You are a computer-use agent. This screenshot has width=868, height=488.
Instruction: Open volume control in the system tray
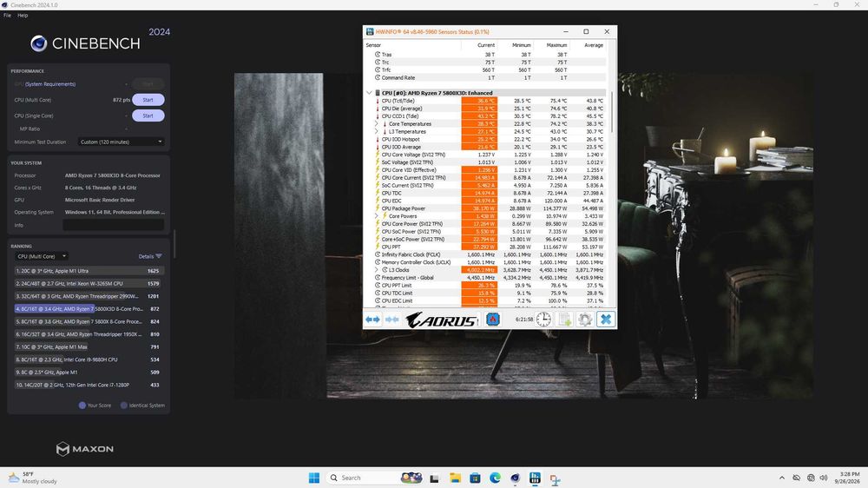(x=824, y=478)
